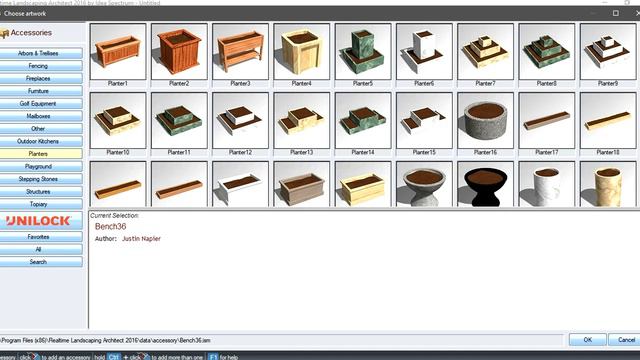This screenshot has height=360, width=640.
Task: Open the Structures category
Action: (41, 191)
